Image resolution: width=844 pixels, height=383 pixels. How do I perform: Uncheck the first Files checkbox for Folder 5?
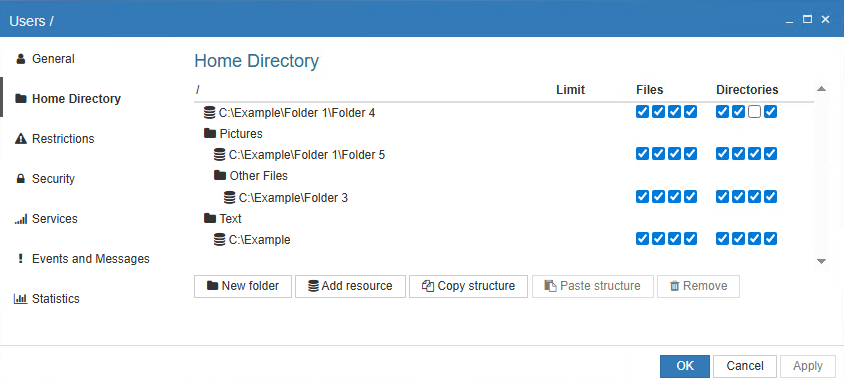[x=642, y=154]
